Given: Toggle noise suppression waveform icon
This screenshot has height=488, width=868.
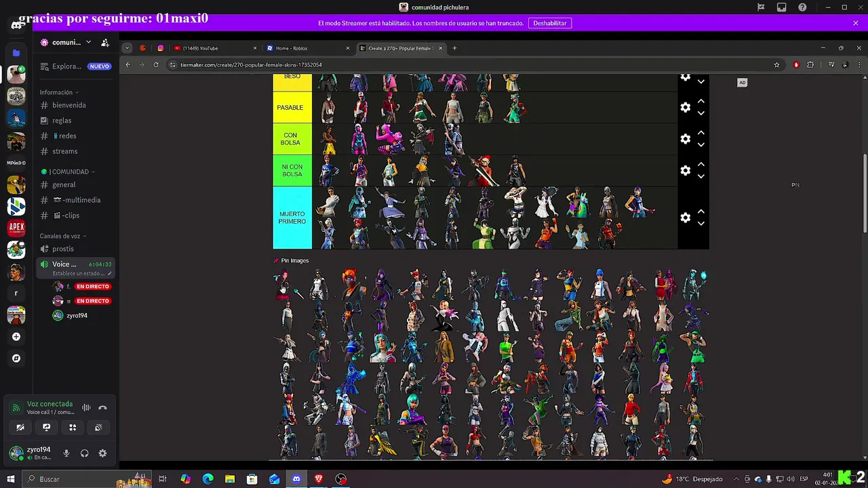Looking at the screenshot, I should tap(86, 408).
